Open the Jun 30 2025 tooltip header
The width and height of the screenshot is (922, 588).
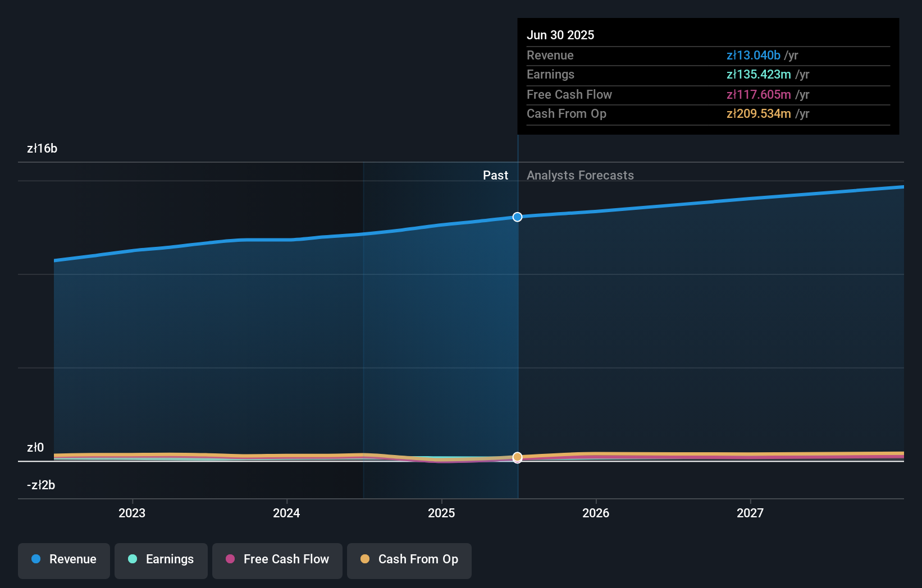tap(560, 35)
